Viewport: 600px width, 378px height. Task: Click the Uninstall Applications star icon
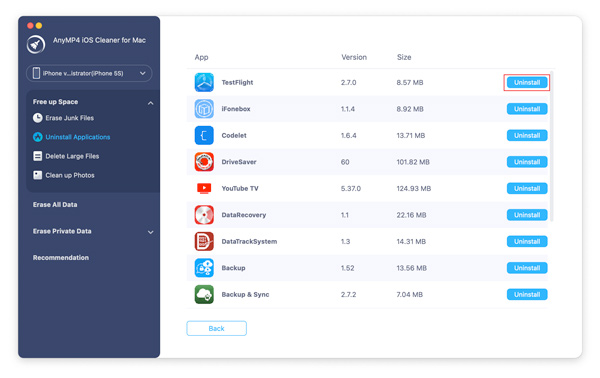pos(38,137)
